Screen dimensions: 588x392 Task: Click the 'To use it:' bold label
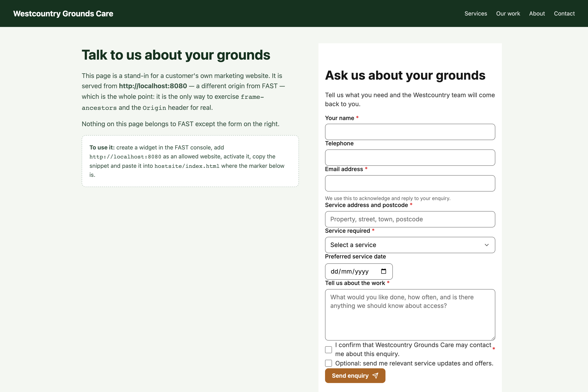pyautogui.click(x=102, y=147)
